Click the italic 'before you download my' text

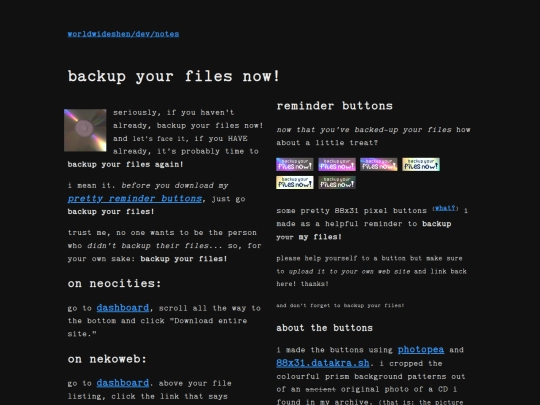point(175,185)
